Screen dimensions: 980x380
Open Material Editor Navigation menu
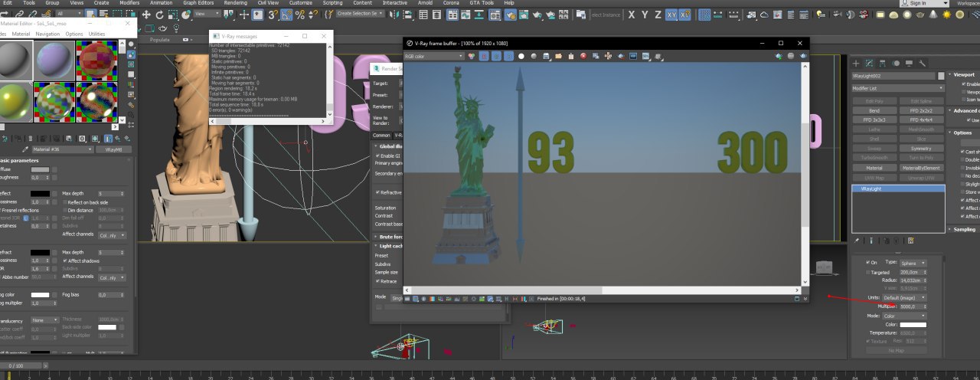coord(47,34)
